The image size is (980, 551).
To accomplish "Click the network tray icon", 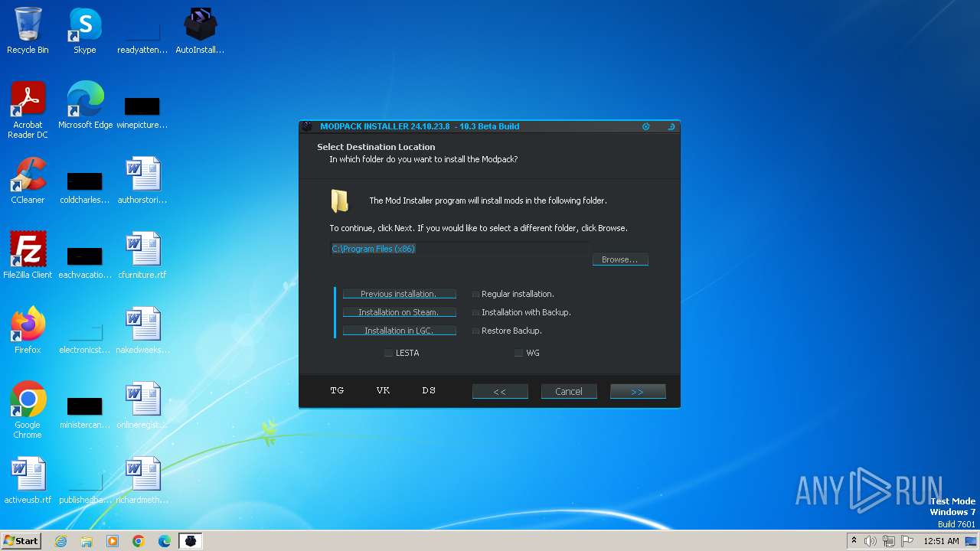I will pyautogui.click(x=889, y=541).
